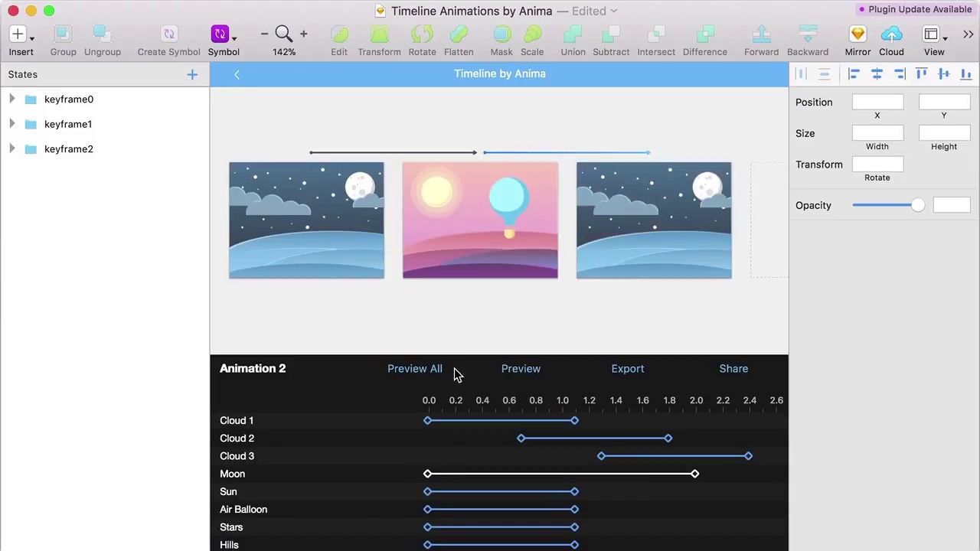The width and height of the screenshot is (980, 551).
Task: Click the Create Symbol toolbar icon
Action: (x=168, y=34)
